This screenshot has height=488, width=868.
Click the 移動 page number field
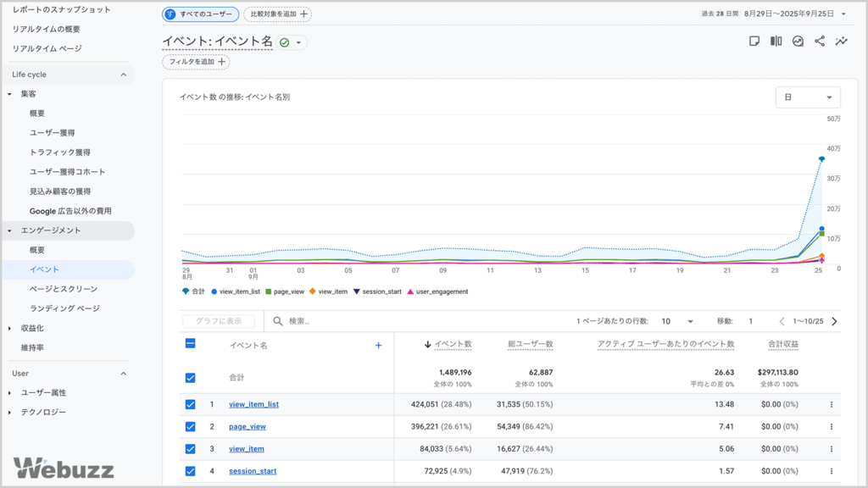(751, 321)
